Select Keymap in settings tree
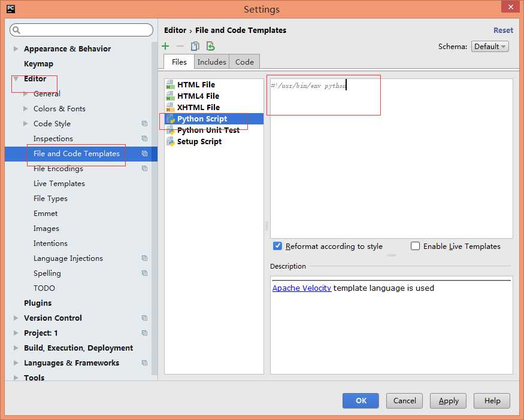The height and width of the screenshot is (420, 524). (38, 64)
